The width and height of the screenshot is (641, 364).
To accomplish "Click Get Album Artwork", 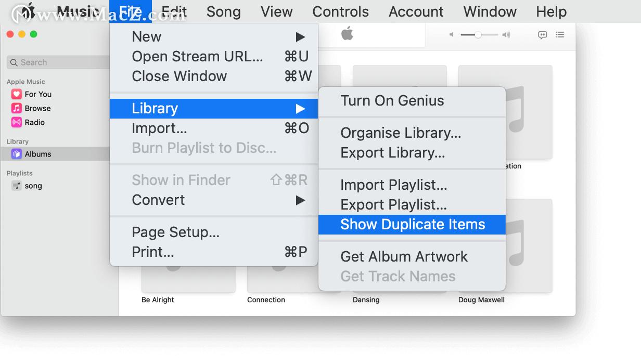I will click(x=404, y=257).
